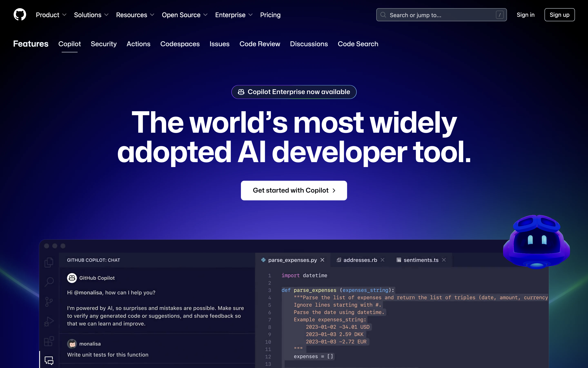Click the Copilot mascot head
The height and width of the screenshot is (368, 588).
pos(537,242)
